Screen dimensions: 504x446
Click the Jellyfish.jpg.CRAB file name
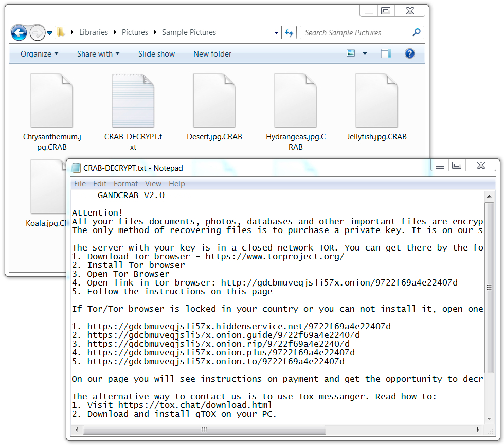click(x=376, y=137)
